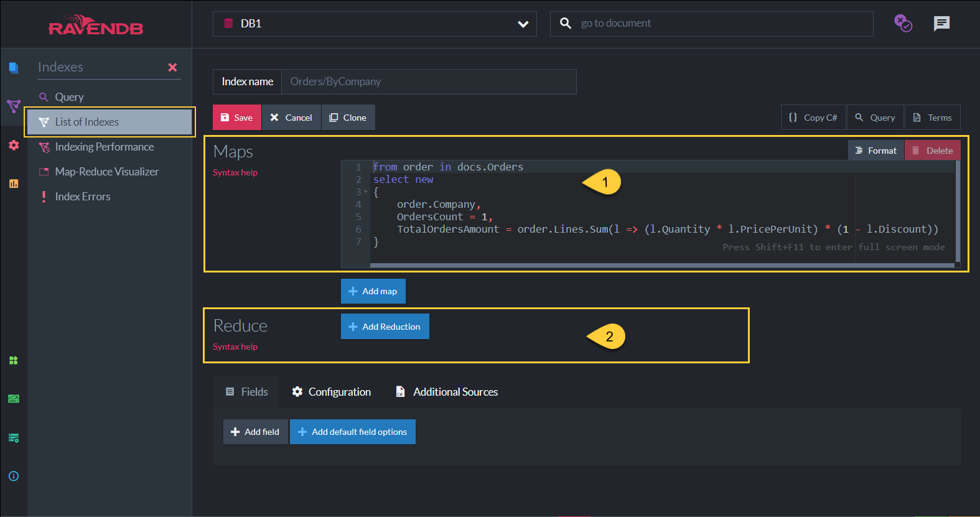Image resolution: width=980 pixels, height=517 pixels.
Task: Click the Index name input field
Action: (x=429, y=82)
